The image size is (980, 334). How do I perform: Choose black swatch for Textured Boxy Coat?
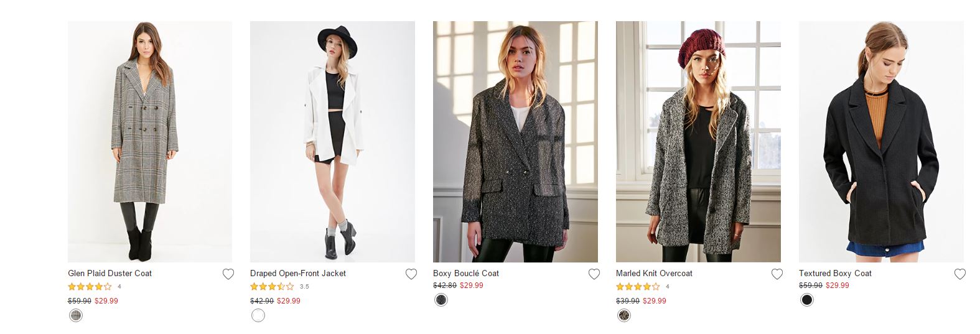click(807, 300)
